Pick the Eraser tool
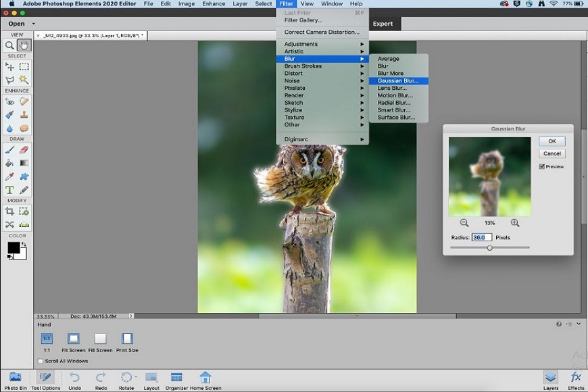 (x=24, y=149)
